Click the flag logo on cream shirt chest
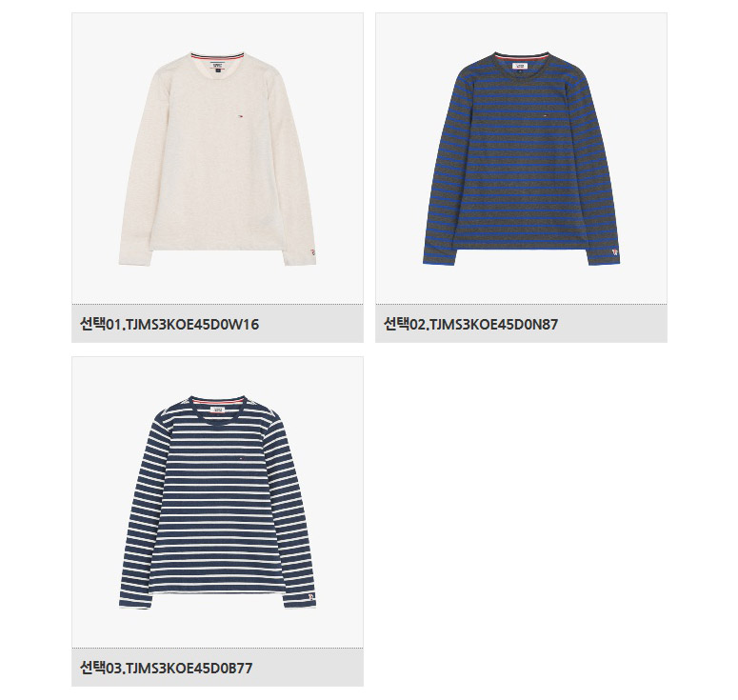738x700 pixels. click(x=239, y=113)
